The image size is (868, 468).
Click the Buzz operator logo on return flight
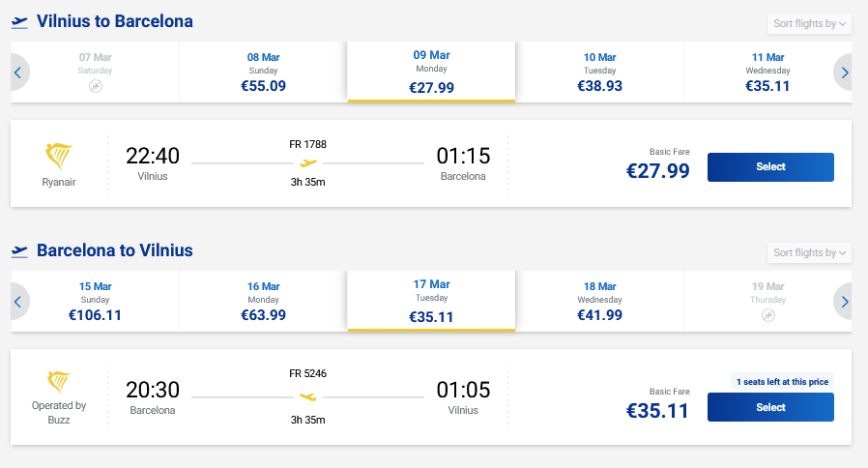tap(59, 381)
